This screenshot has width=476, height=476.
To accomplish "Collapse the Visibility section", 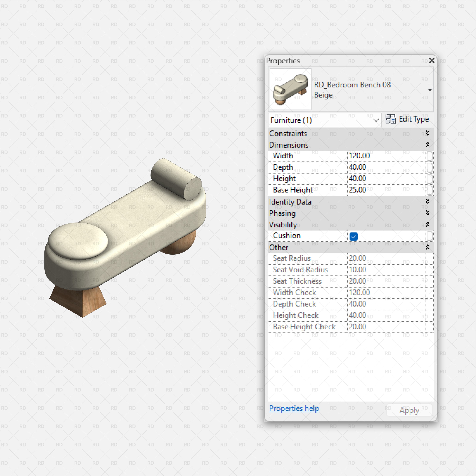I will pyautogui.click(x=428, y=224).
